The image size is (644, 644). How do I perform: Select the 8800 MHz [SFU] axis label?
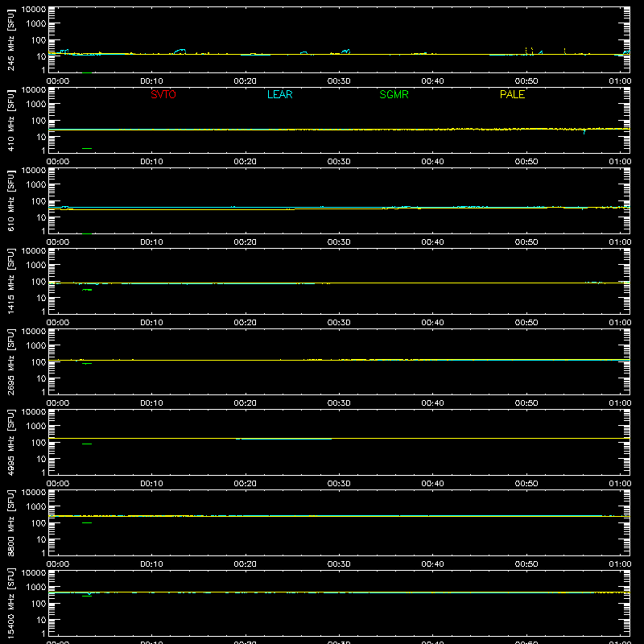(x=10, y=522)
